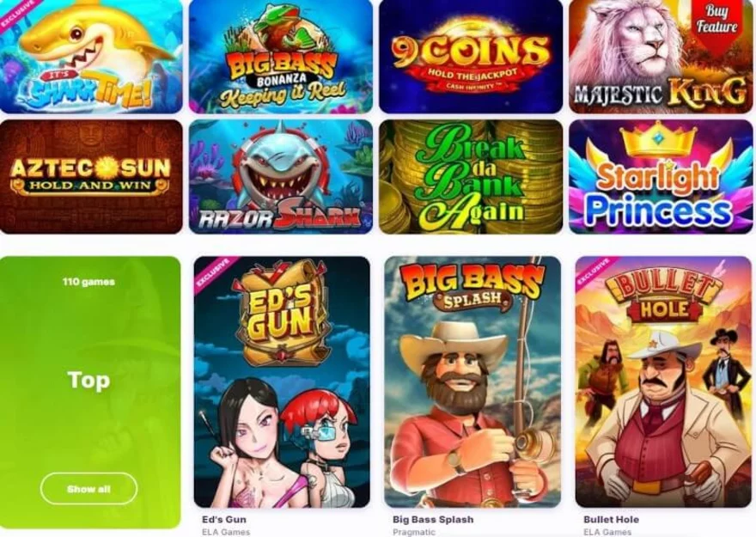Click the 110 games count label
Viewport: 756px width, 537px height.
point(88,282)
